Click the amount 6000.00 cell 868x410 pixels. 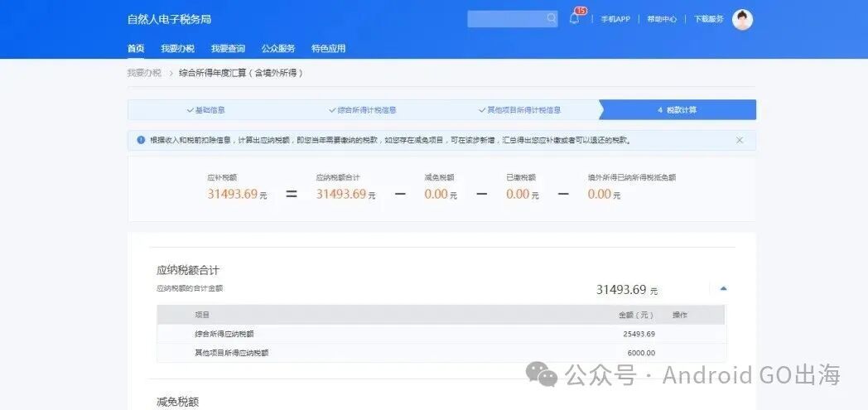click(641, 353)
